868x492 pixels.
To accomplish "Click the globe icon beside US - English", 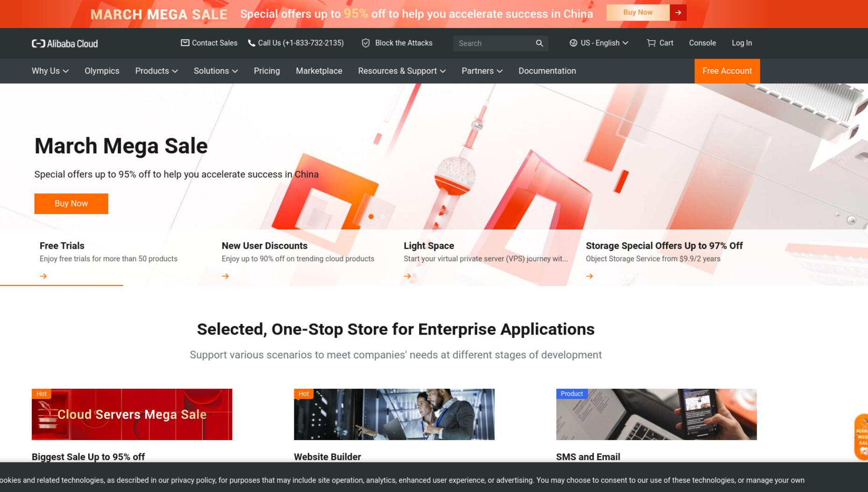I will (573, 43).
